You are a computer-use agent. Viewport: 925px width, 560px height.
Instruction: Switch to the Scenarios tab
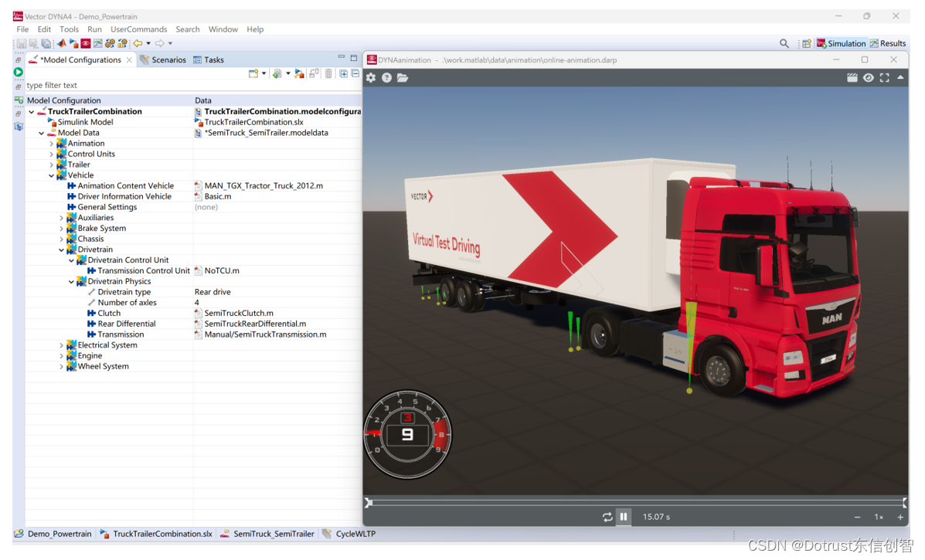point(163,59)
